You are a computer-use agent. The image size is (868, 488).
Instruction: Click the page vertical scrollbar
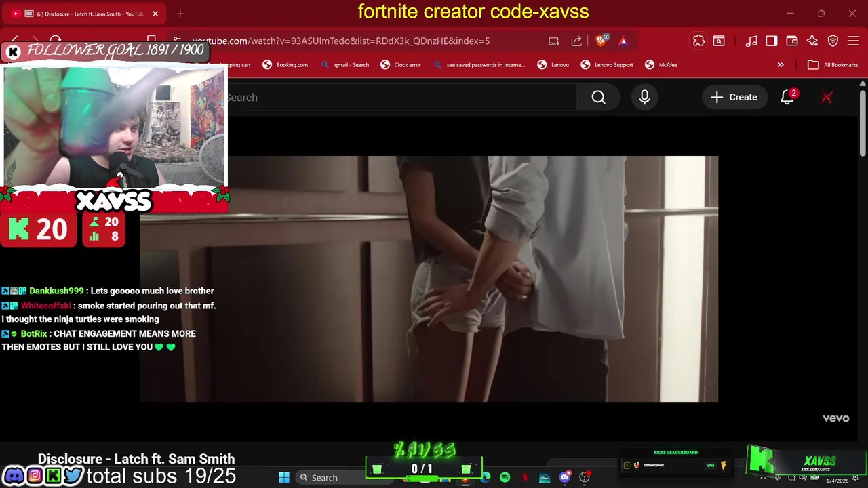[863, 125]
